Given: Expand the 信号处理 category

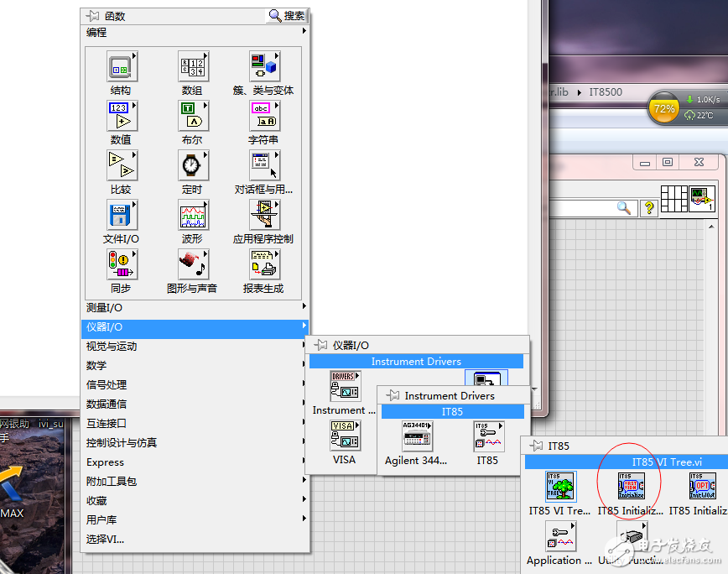Looking at the screenshot, I should tap(194, 384).
